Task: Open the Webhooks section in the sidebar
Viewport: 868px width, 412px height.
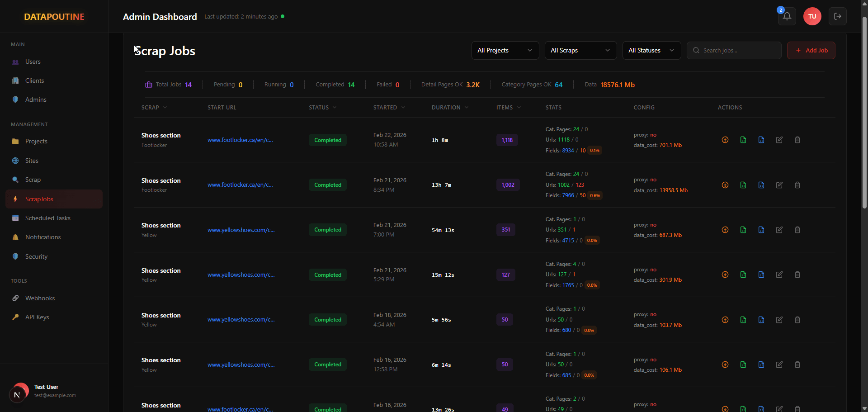Action: pyautogui.click(x=40, y=298)
